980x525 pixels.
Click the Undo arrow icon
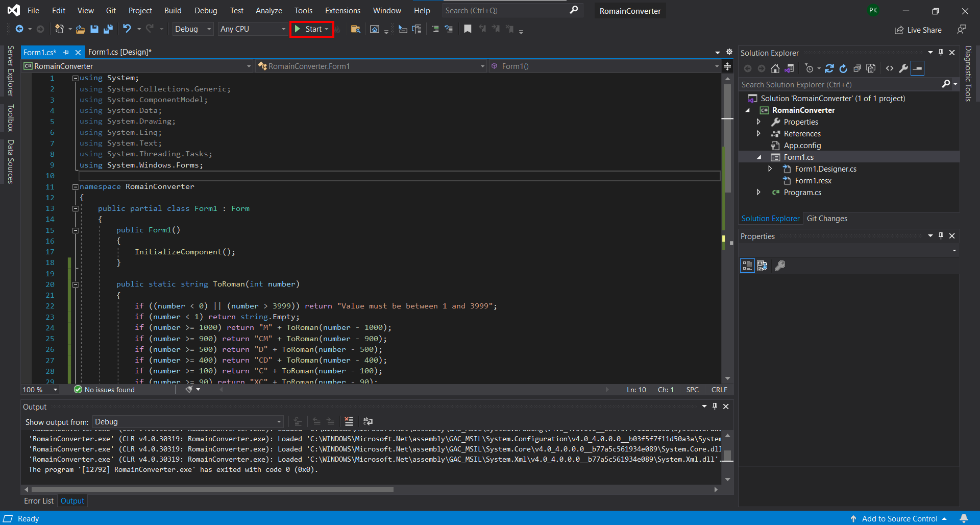(127, 29)
